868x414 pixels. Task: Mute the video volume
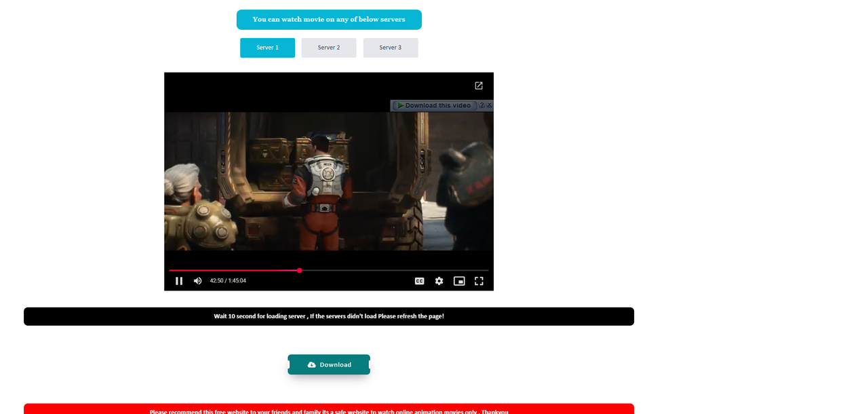198,281
